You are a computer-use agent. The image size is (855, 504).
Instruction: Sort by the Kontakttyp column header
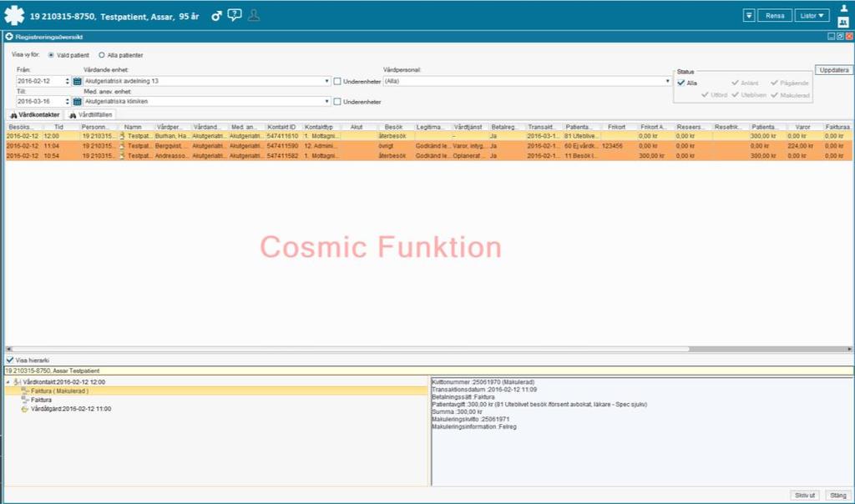(321, 127)
